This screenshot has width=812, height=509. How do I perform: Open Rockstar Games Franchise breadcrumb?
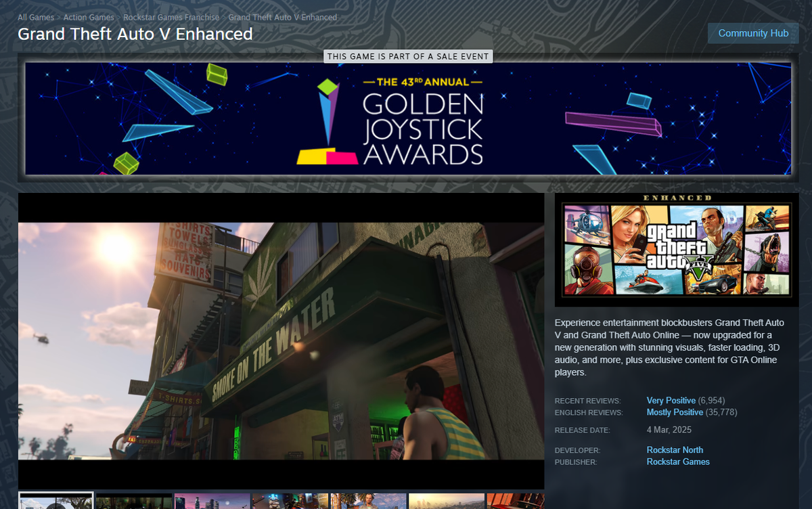click(x=171, y=18)
